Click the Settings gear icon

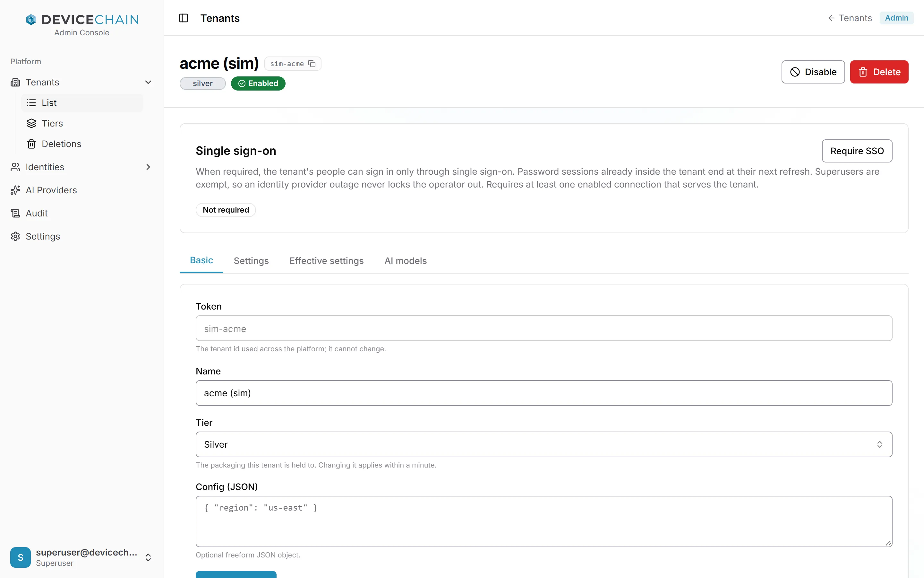15,236
